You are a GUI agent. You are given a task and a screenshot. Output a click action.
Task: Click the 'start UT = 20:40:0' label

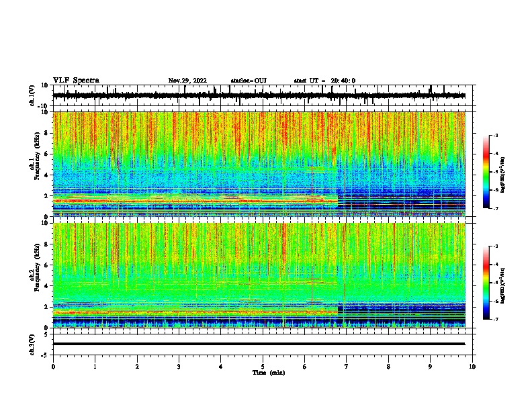click(x=324, y=81)
